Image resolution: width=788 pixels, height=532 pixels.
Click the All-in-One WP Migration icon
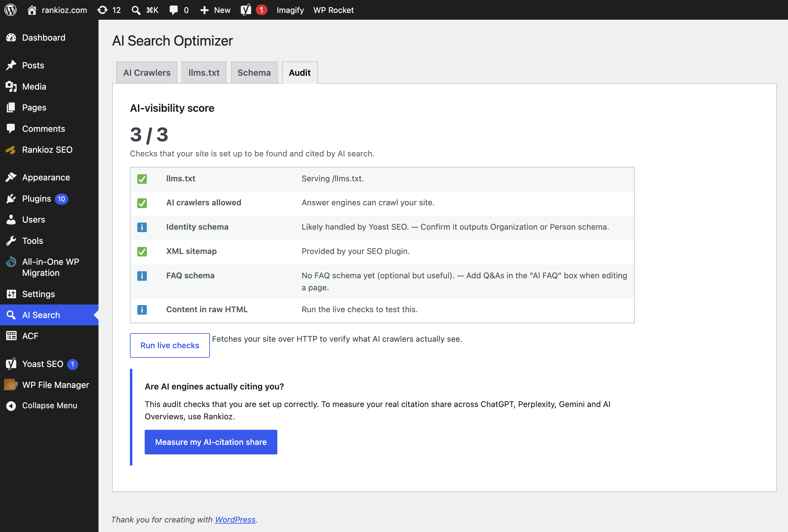[x=11, y=262]
